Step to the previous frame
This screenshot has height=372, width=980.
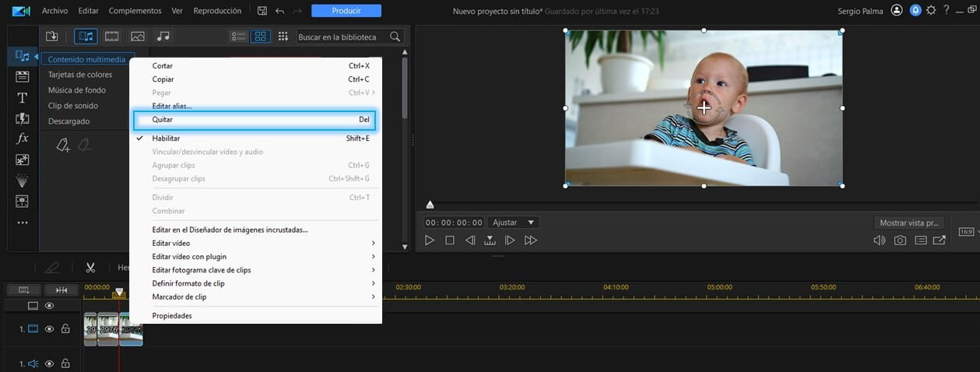470,240
